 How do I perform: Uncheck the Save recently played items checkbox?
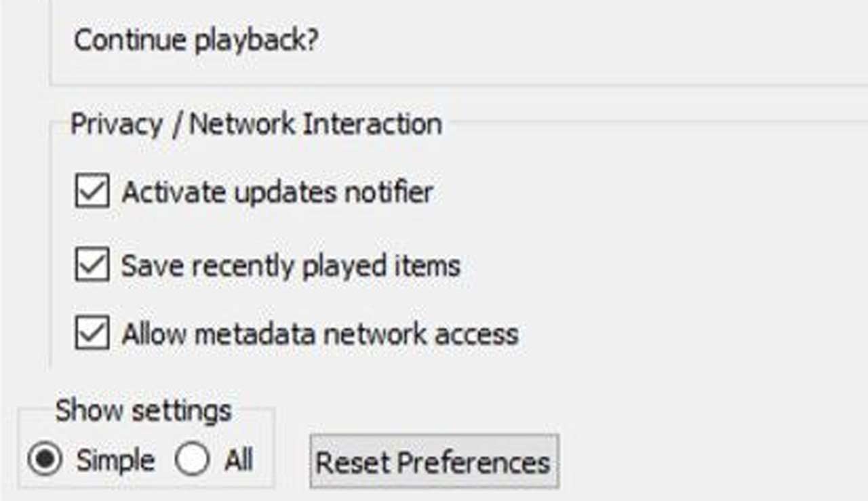coord(92,264)
